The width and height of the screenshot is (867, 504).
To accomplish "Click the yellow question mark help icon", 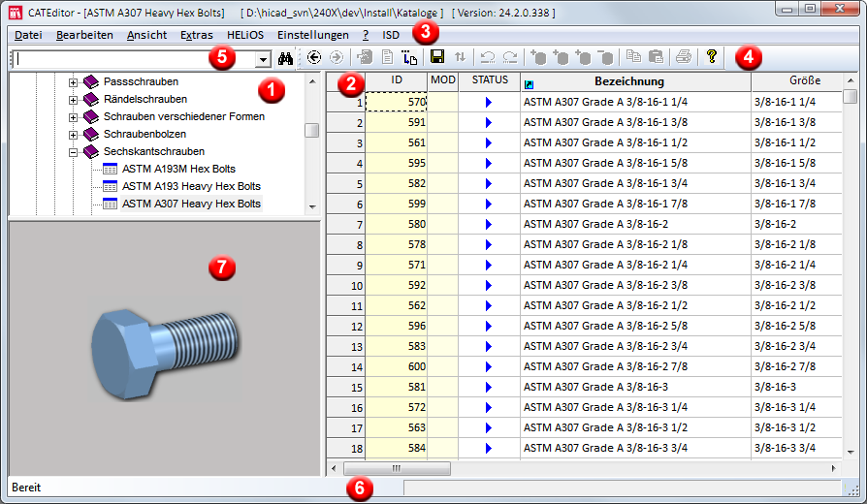I will 712,57.
